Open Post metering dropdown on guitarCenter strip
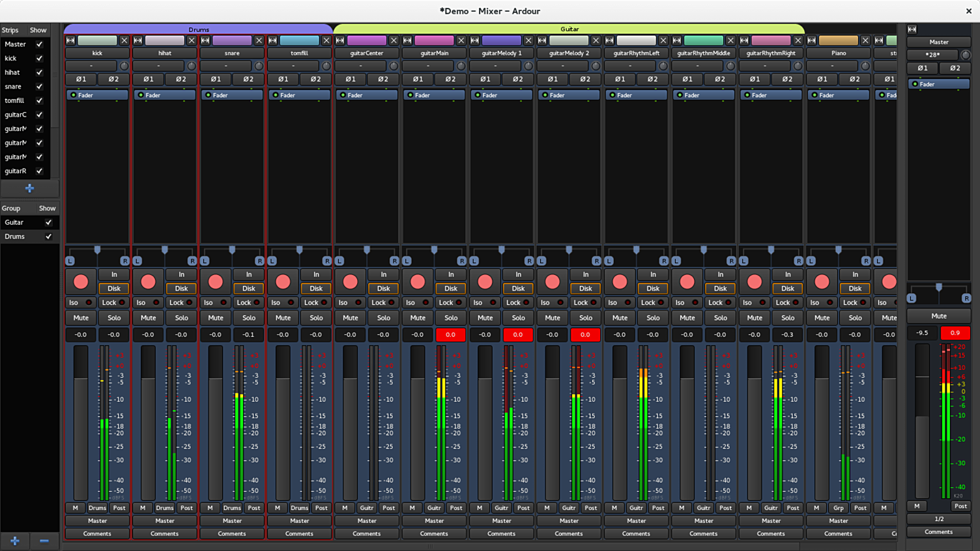The image size is (980, 551). (388, 508)
